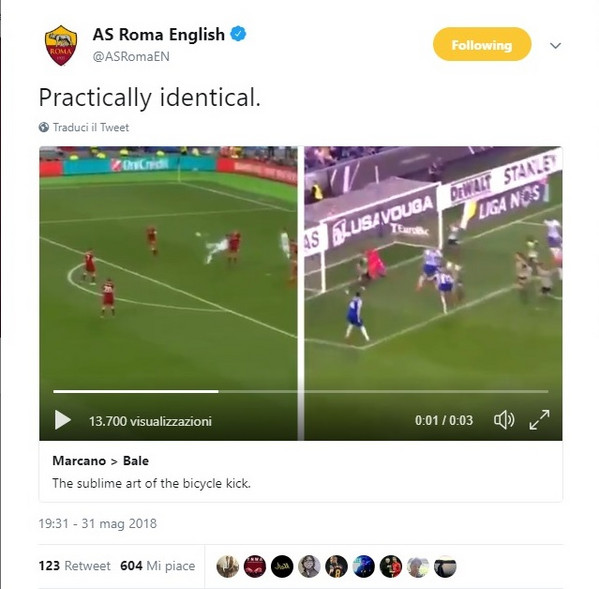Seek on the video progress bar
599x589 pixels.
[x=301, y=392]
